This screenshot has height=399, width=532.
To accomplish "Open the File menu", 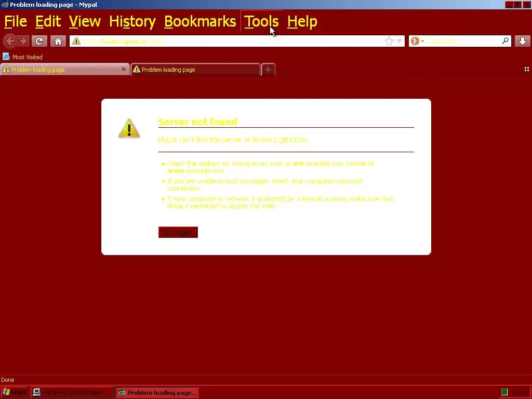I will point(15,21).
